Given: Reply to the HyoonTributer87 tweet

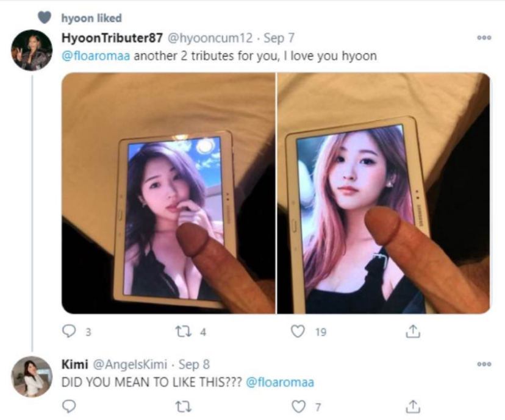Looking at the screenshot, I should [x=68, y=331].
